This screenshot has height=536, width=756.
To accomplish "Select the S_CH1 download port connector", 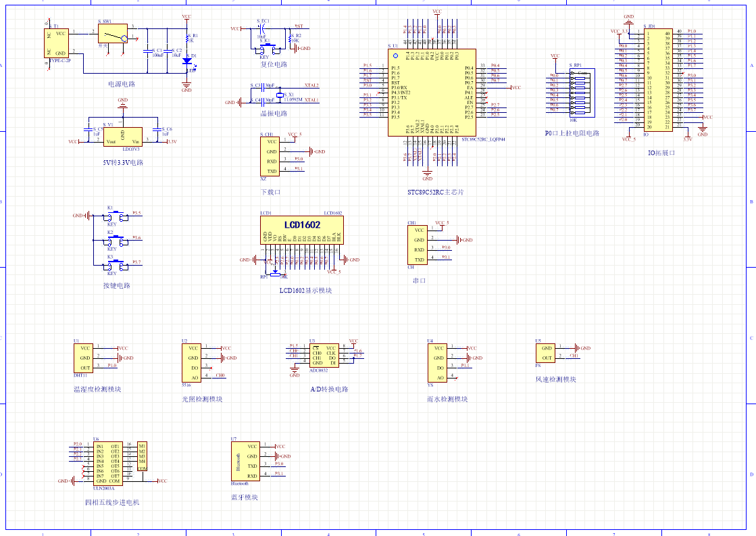I will [x=270, y=157].
